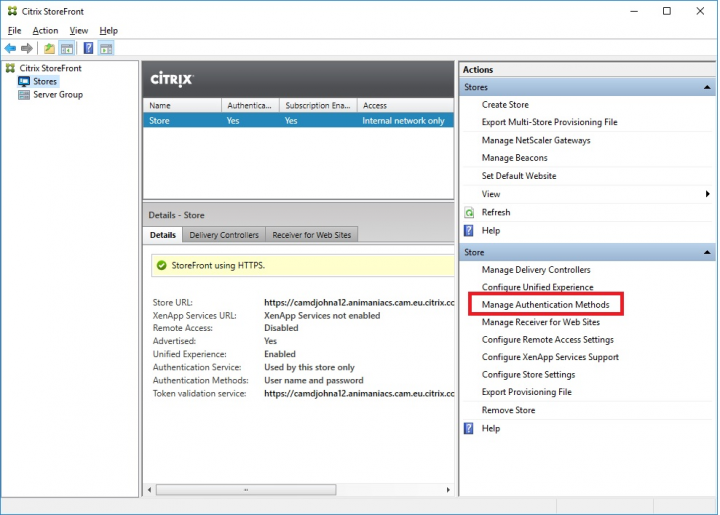The width and height of the screenshot is (720, 515).
Task: Click the green Refresh icon in Actions
Action: pyautogui.click(x=469, y=212)
